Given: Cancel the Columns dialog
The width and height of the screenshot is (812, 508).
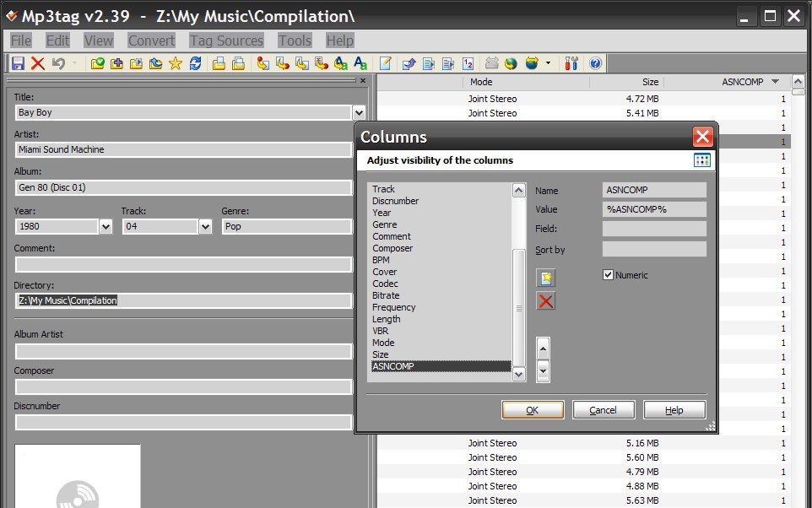Looking at the screenshot, I should [x=604, y=410].
